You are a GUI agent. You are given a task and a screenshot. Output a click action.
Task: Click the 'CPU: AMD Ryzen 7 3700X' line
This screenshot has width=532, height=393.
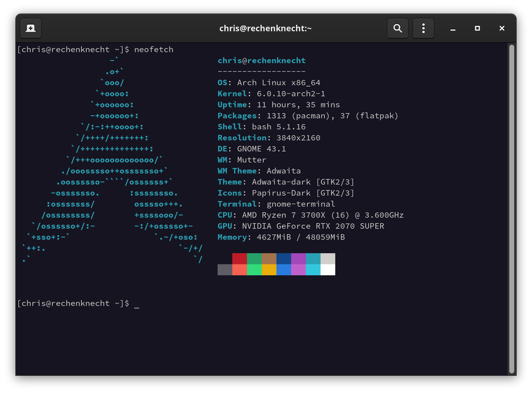[x=311, y=215]
